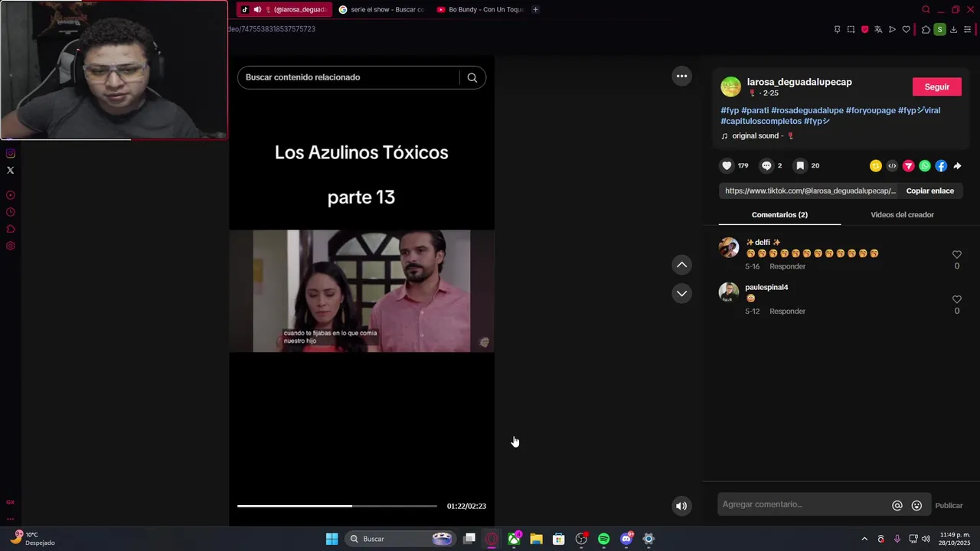
Task: Open the original sound link
Action: pyautogui.click(x=758, y=136)
